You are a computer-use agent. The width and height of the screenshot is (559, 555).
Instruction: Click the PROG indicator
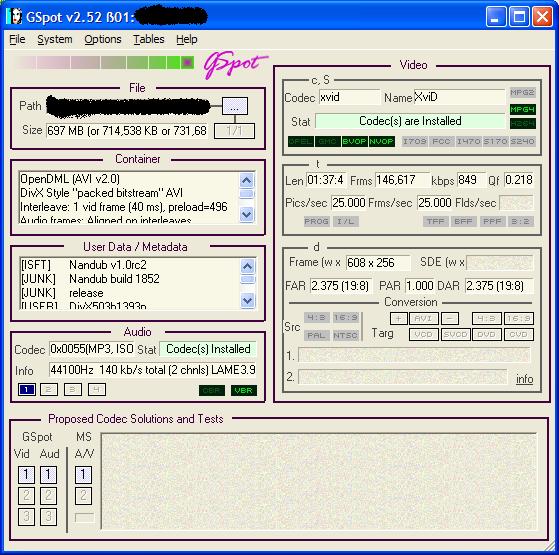316,221
